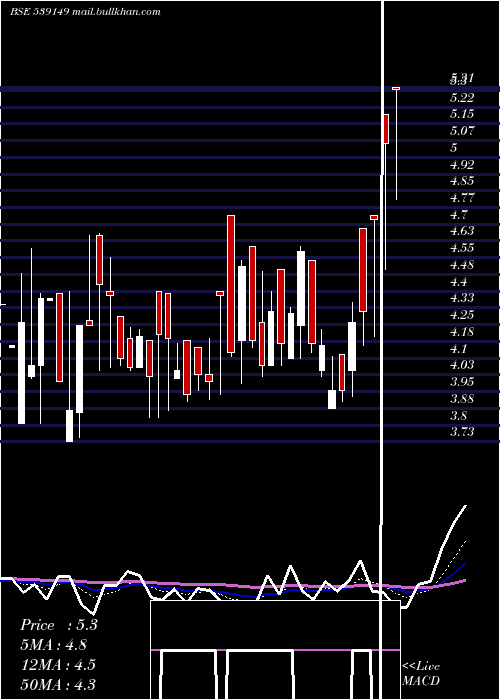The width and height of the screenshot is (500, 700).
Task: Click the '50MA : 4.3' readout
Action: coord(58,684)
